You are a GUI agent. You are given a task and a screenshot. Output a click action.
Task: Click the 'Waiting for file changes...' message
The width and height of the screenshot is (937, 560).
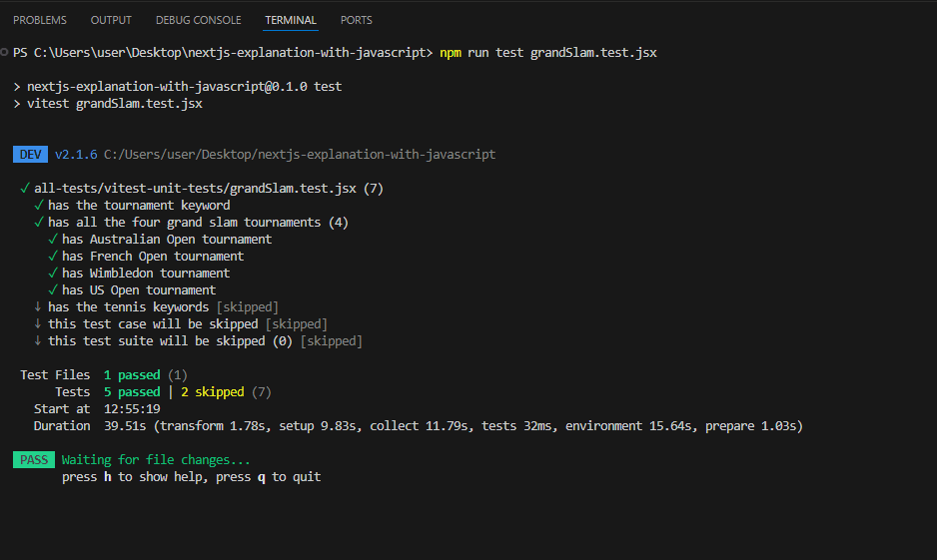pos(156,460)
